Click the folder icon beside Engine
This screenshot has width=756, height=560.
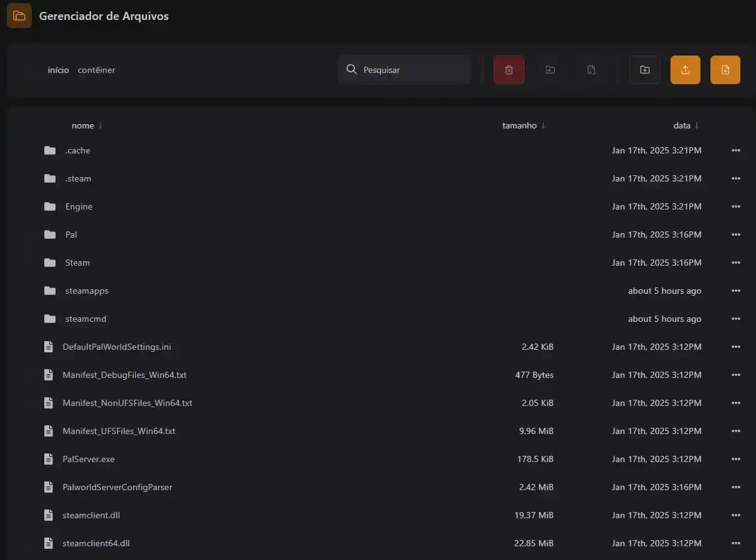point(50,206)
